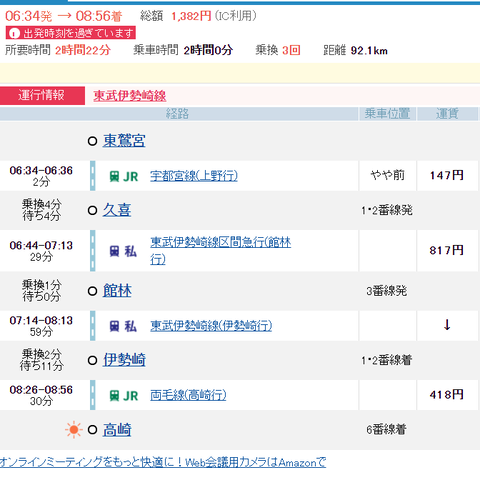Viewport: 480px width, 485px height.
Task: Click the 乗換2分 待ち11分 transfer info
Action: tap(41, 360)
